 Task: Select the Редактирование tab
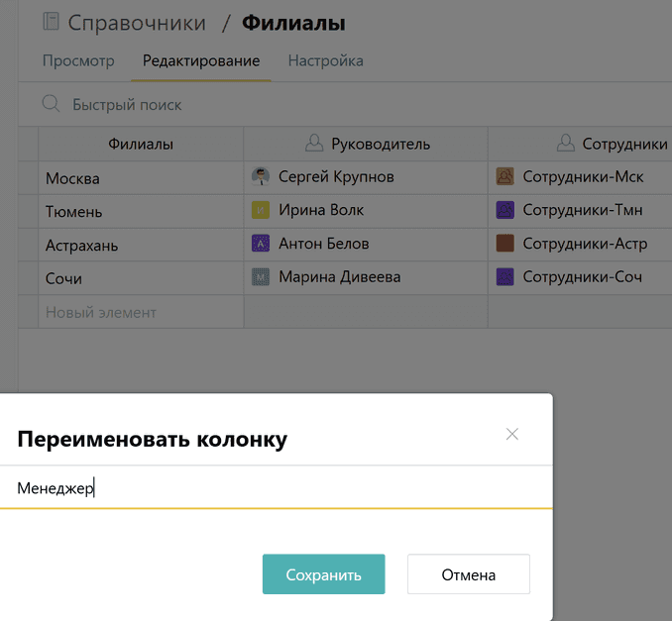tap(201, 61)
